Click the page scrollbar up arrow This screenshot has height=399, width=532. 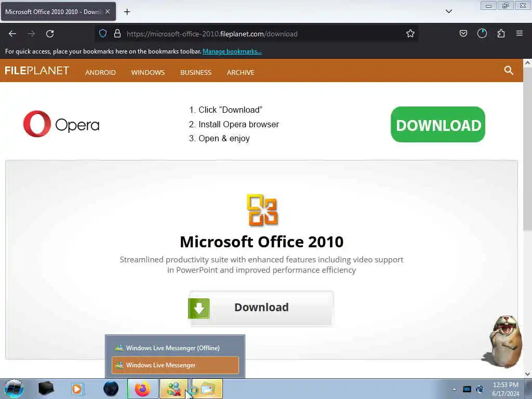click(527, 63)
